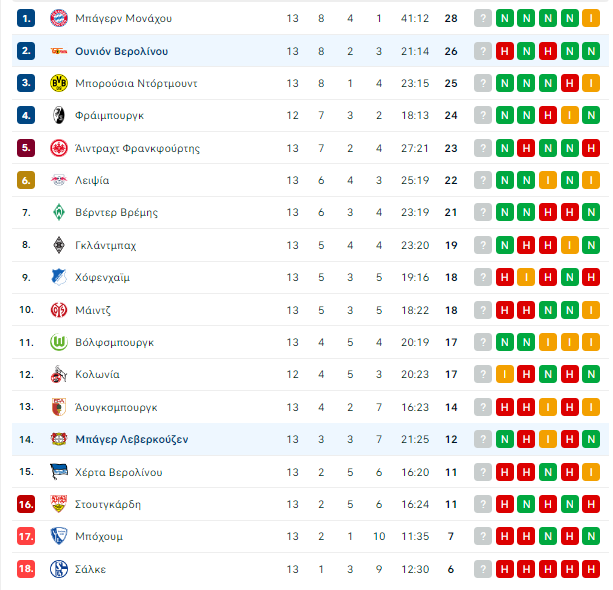Image resolution: width=613 pixels, height=590 pixels.
Task: Click Schalke's last red H form badge
Action: [x=591, y=569]
